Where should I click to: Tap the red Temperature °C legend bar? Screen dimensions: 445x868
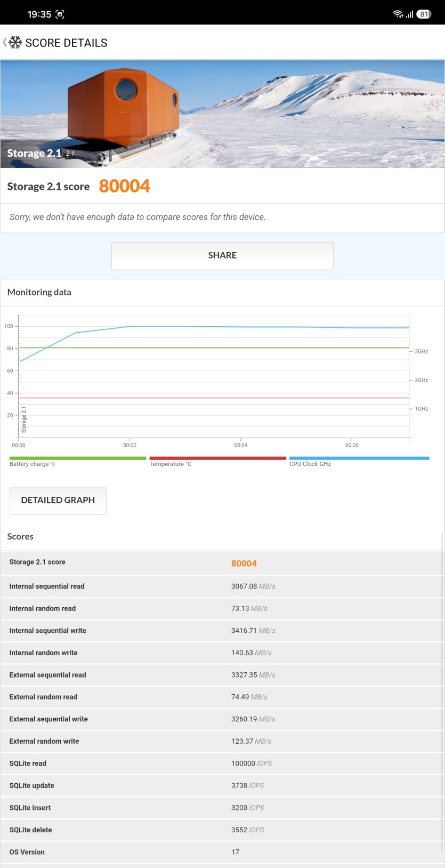218,458
